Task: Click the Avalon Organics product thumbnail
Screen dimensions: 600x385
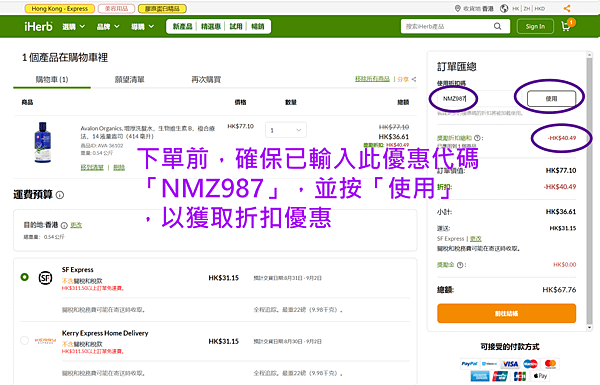Action: pos(42,142)
